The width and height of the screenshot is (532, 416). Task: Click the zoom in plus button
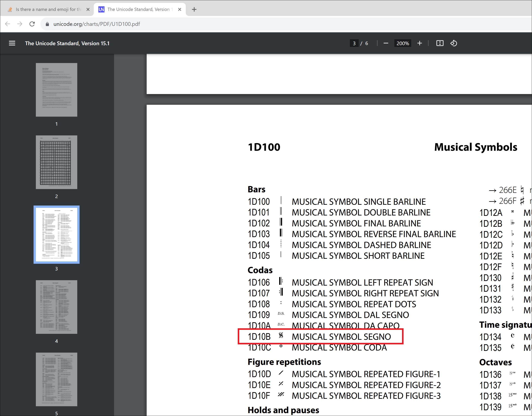419,43
